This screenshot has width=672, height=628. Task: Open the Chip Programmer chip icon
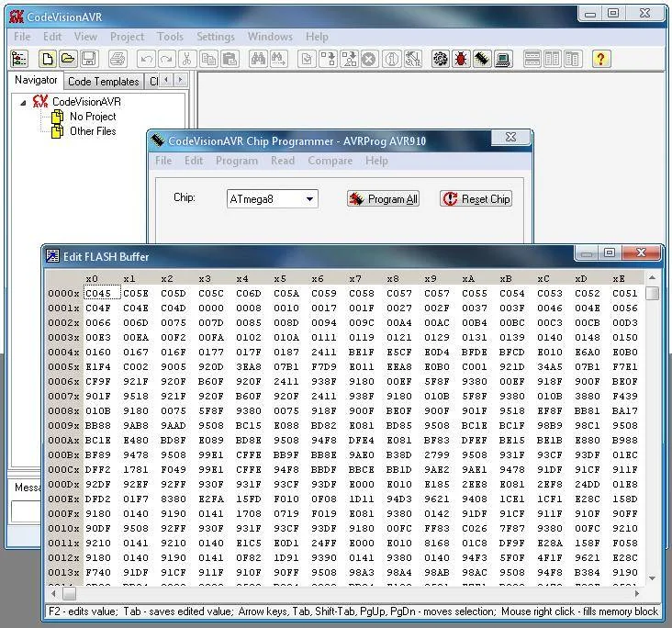(482, 59)
